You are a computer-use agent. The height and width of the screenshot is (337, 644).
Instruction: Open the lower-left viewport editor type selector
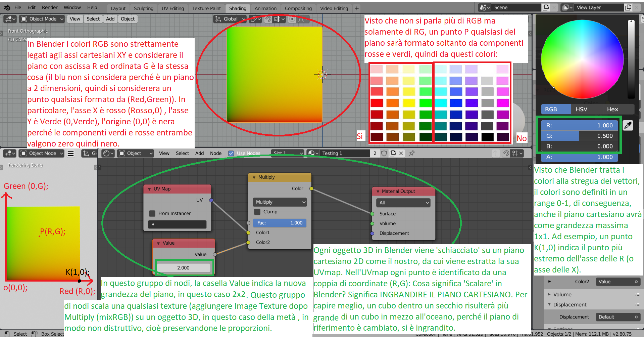(x=10, y=154)
